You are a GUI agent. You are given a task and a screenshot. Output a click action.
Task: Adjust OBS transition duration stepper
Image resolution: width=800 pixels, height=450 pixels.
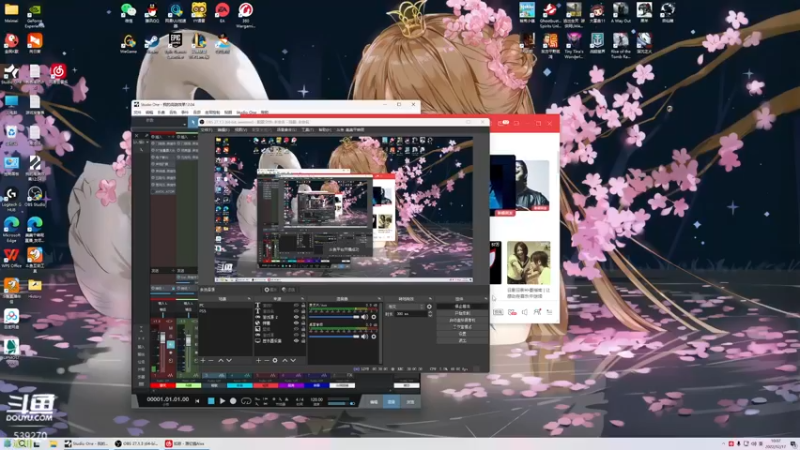point(430,314)
